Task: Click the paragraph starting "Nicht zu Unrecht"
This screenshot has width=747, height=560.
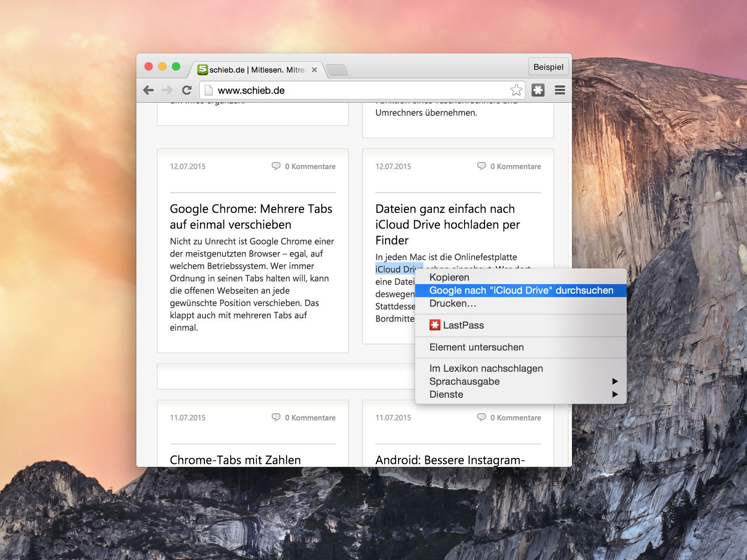Action: 252,284
